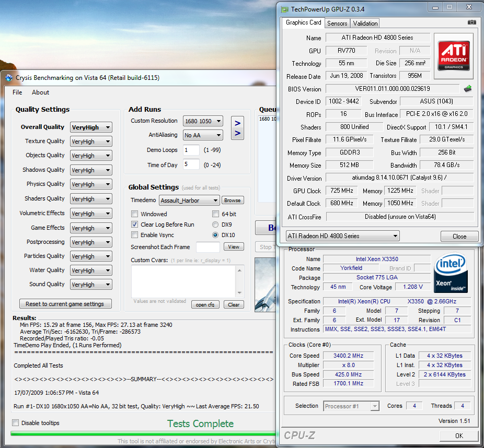
Task: Open Objects Quality dropdown
Action: click(91, 156)
